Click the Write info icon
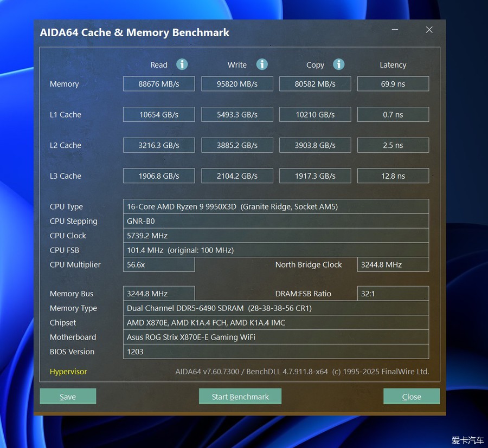The image size is (488, 448). (262, 64)
